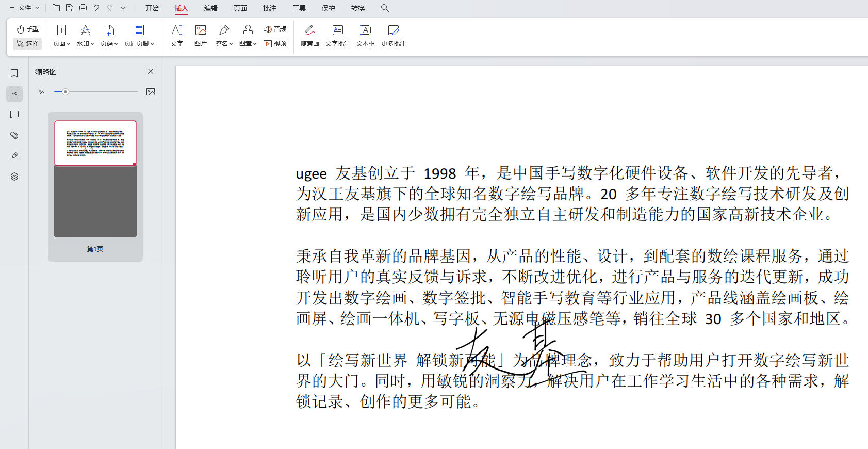
Task: Select the 手型 hand tool
Action: click(x=28, y=29)
